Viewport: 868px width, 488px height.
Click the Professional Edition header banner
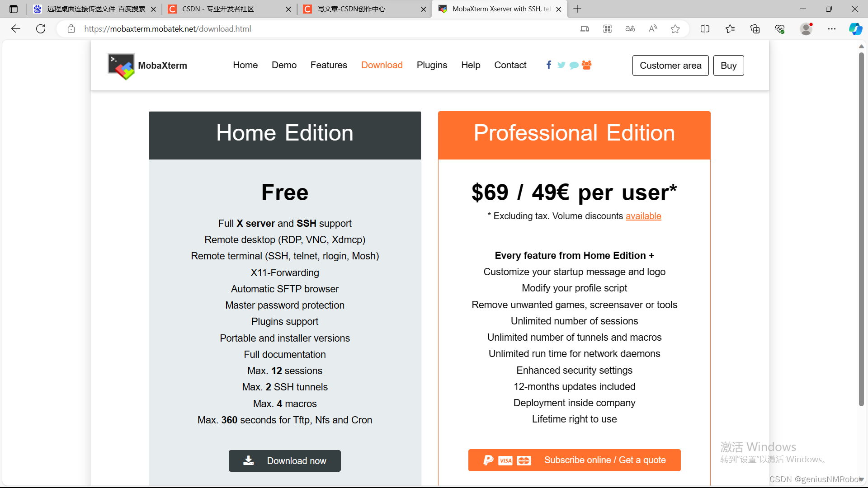pos(574,135)
